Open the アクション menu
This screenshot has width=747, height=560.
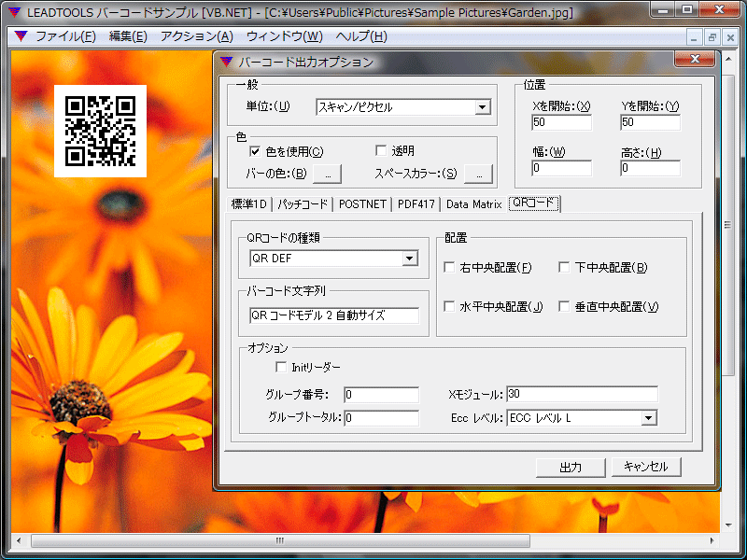tap(195, 36)
